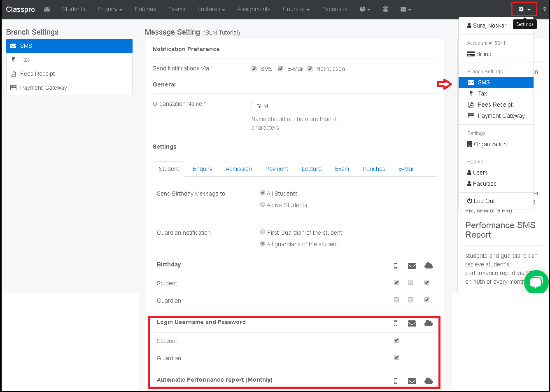Open the pie chart reports icon

pos(363,9)
